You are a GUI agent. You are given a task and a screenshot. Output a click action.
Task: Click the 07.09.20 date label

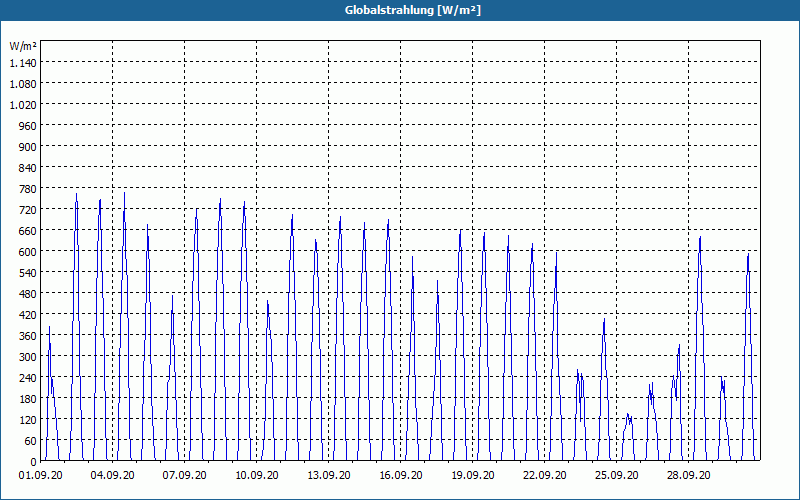184,476
